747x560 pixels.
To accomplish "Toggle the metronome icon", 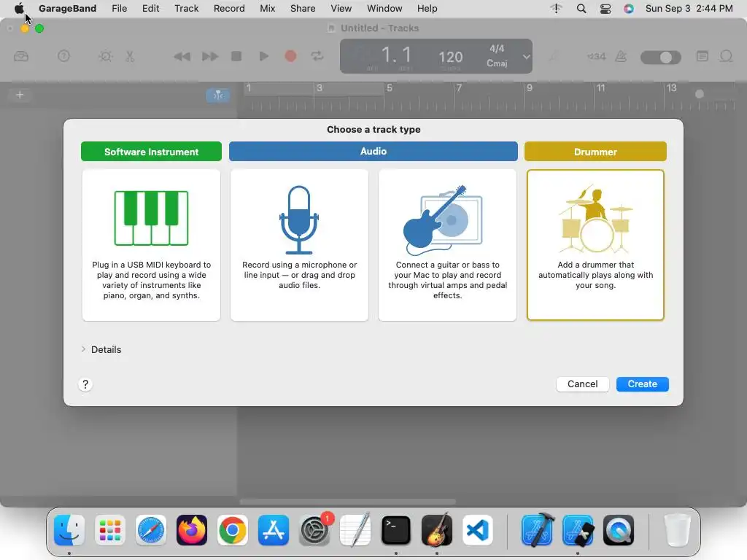I will pyautogui.click(x=621, y=57).
